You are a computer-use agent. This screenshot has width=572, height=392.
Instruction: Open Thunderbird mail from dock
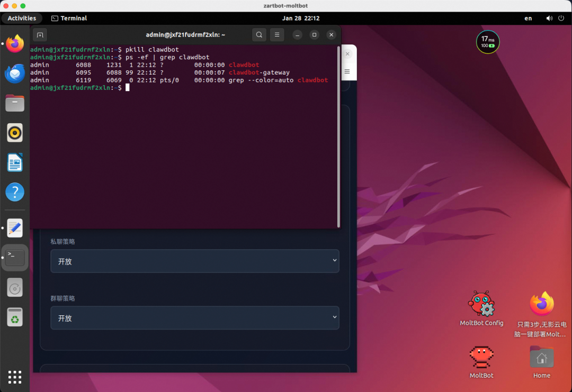click(15, 74)
